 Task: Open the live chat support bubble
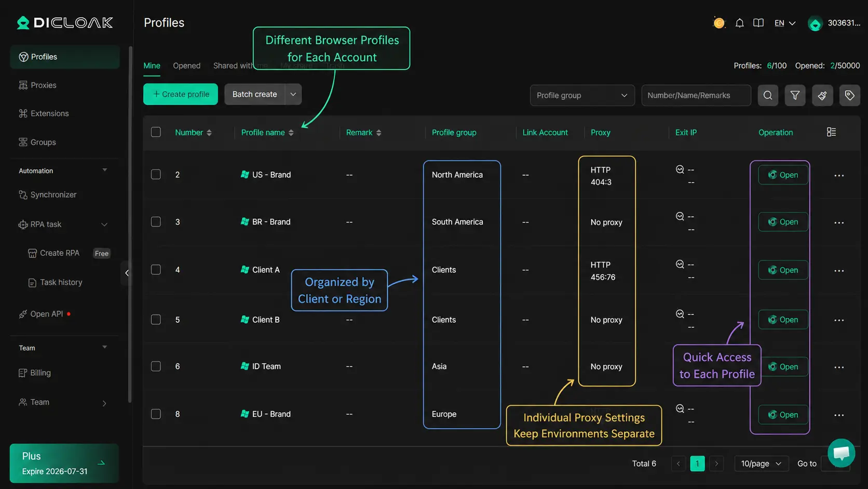coord(841,453)
